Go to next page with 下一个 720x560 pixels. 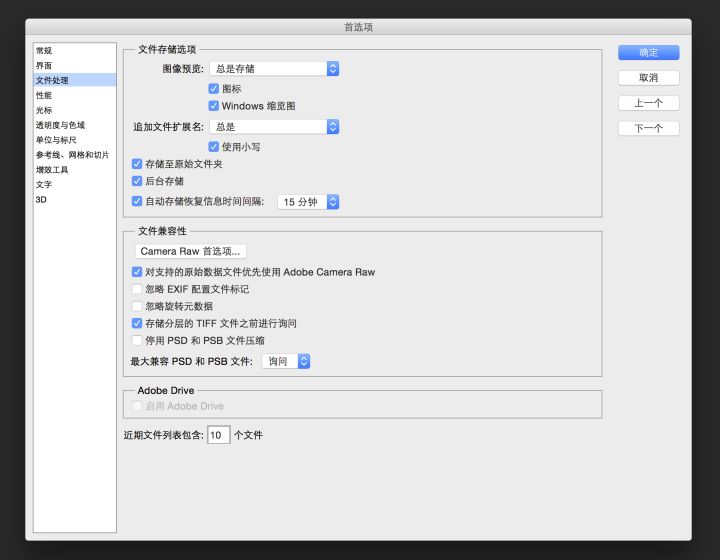[648, 128]
